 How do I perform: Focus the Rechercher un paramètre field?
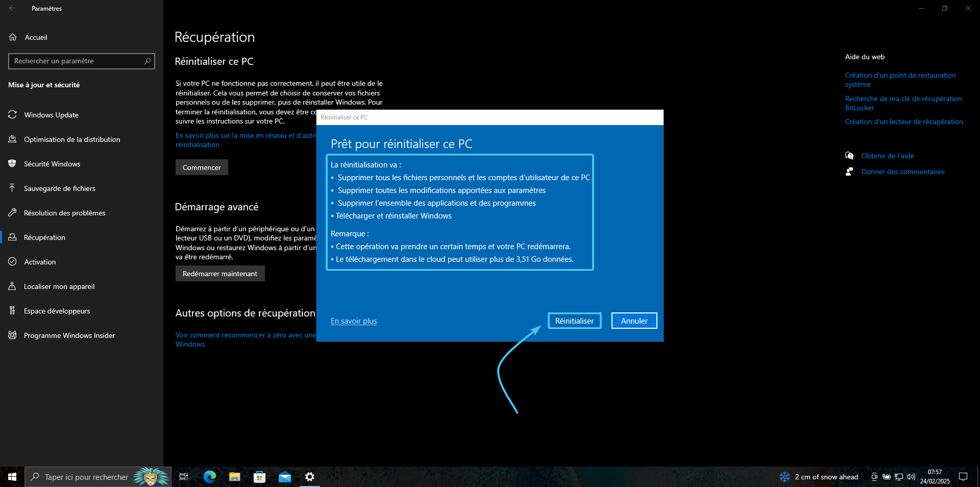point(82,61)
